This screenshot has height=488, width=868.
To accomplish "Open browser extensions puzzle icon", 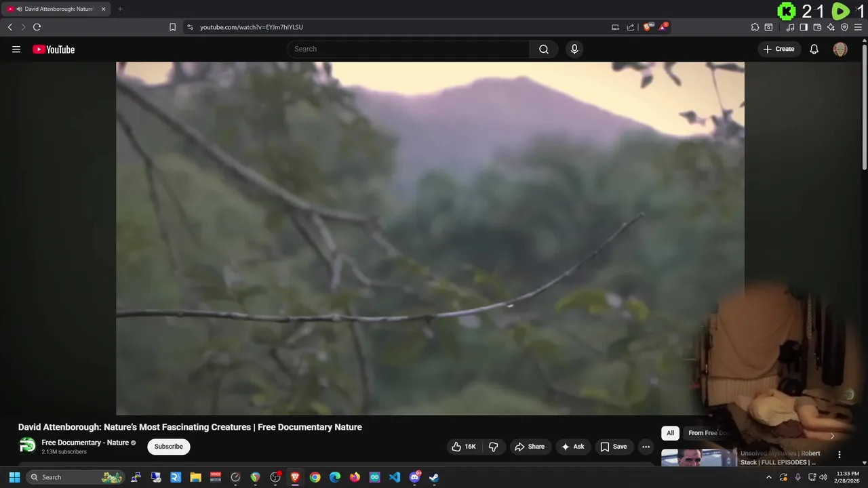I will point(755,27).
